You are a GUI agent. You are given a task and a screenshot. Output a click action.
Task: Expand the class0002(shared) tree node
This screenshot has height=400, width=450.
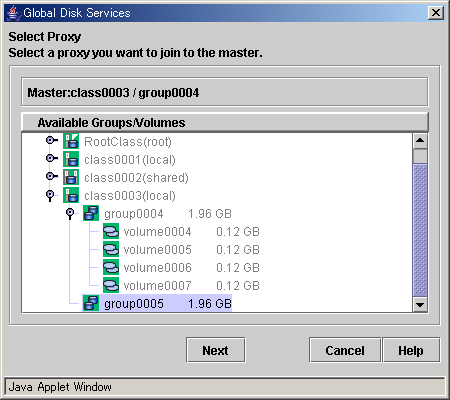51,176
